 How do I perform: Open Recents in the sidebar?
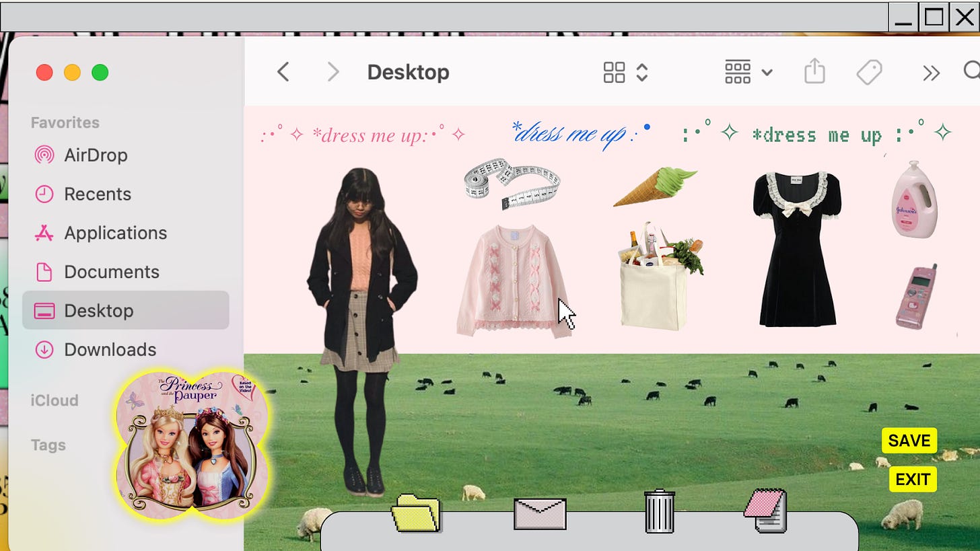point(126,194)
